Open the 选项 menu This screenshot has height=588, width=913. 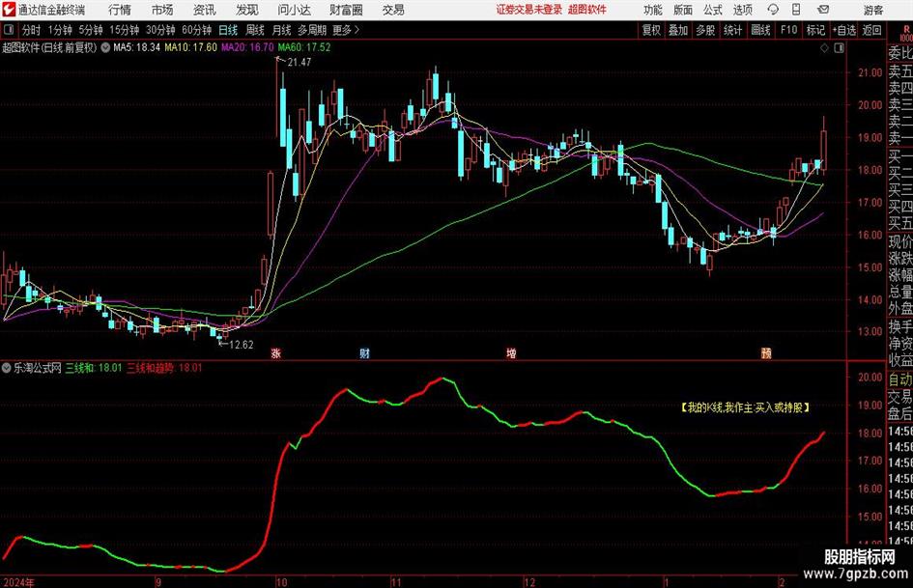(x=742, y=10)
